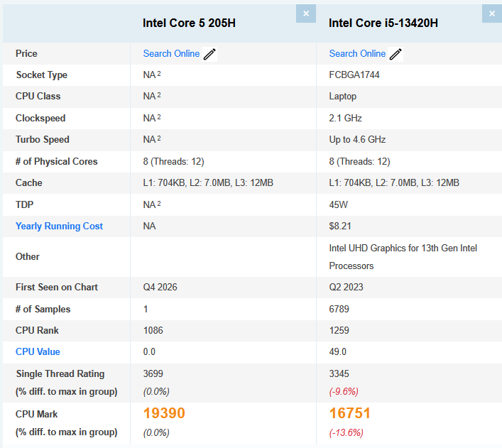Click the 49.0 CPU value figure
This screenshot has height=448, width=502.
pyautogui.click(x=338, y=351)
